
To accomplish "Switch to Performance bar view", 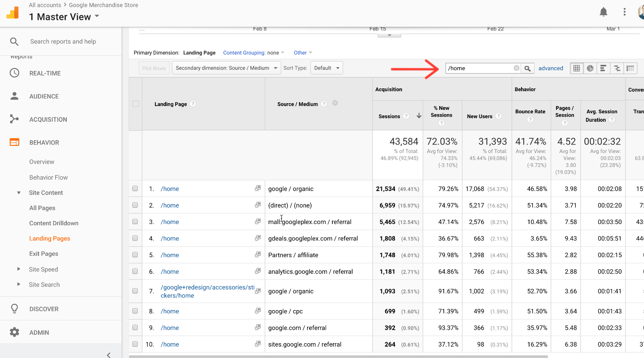I will point(603,68).
